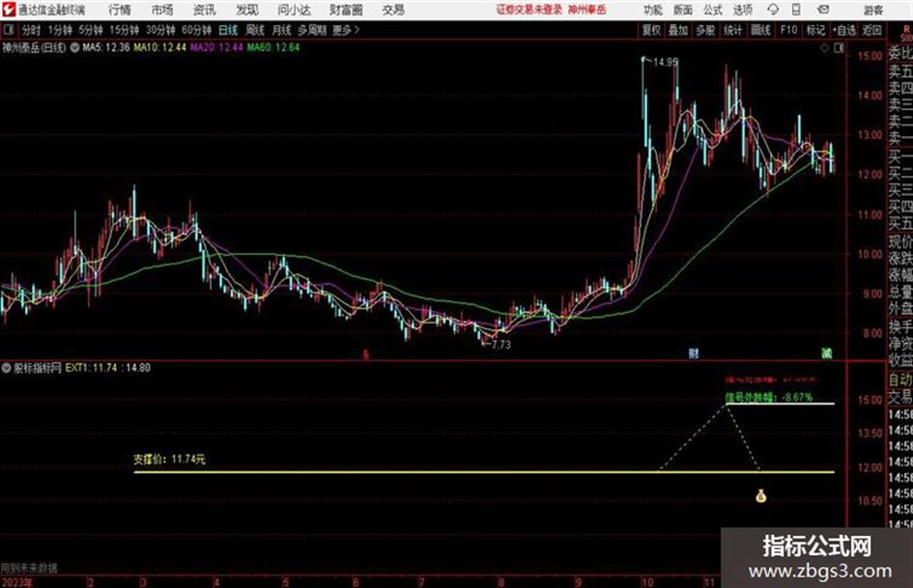This screenshot has height=588, width=913.
Task: Switch to 1分钟 period tab
Action: (59, 30)
